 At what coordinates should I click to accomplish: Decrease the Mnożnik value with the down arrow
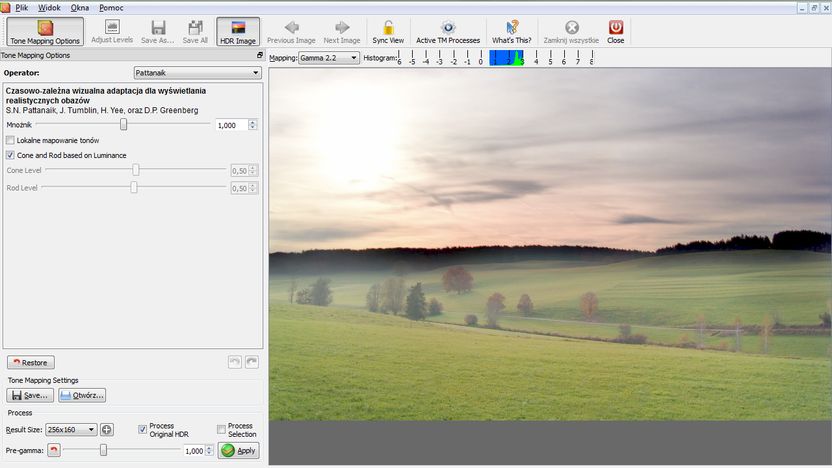pyautogui.click(x=253, y=128)
